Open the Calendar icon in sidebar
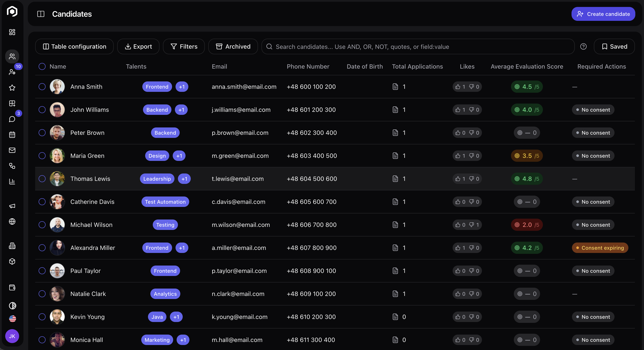 click(x=12, y=135)
